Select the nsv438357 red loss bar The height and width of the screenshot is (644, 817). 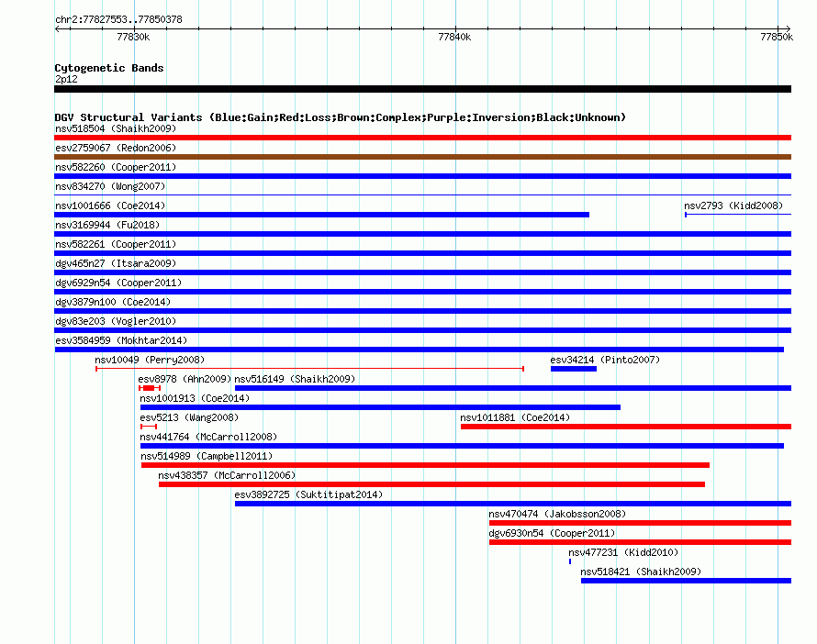tap(432, 484)
